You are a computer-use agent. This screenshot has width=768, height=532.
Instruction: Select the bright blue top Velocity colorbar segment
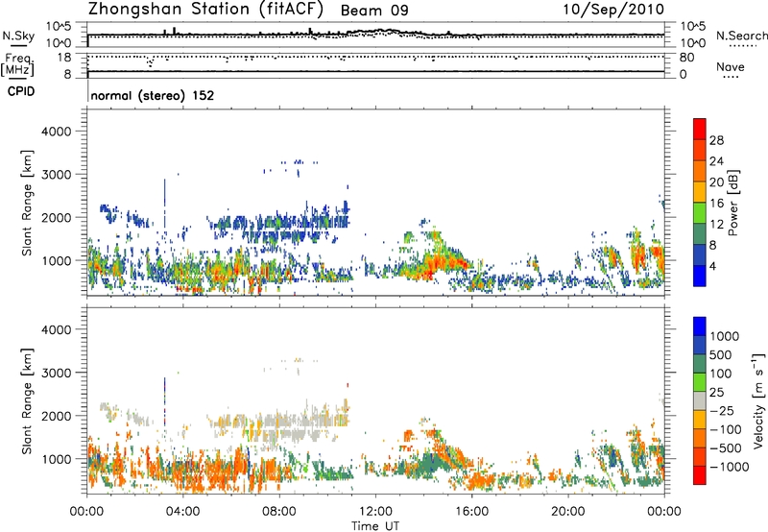coord(700,326)
